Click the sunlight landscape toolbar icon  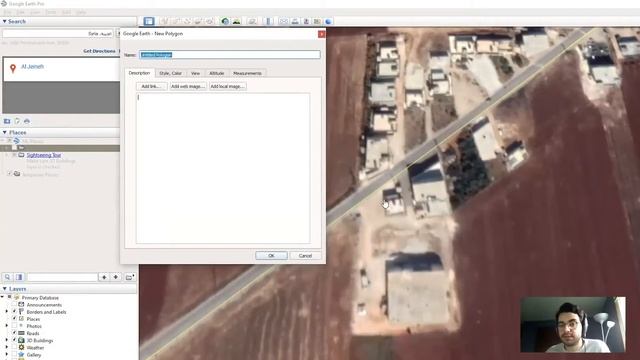(236, 21)
